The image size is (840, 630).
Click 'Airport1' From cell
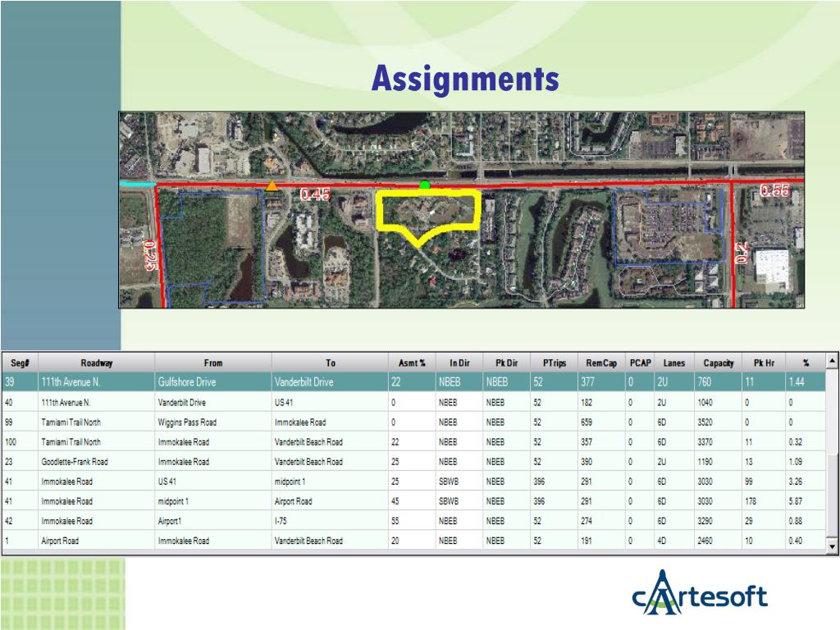coord(213,521)
